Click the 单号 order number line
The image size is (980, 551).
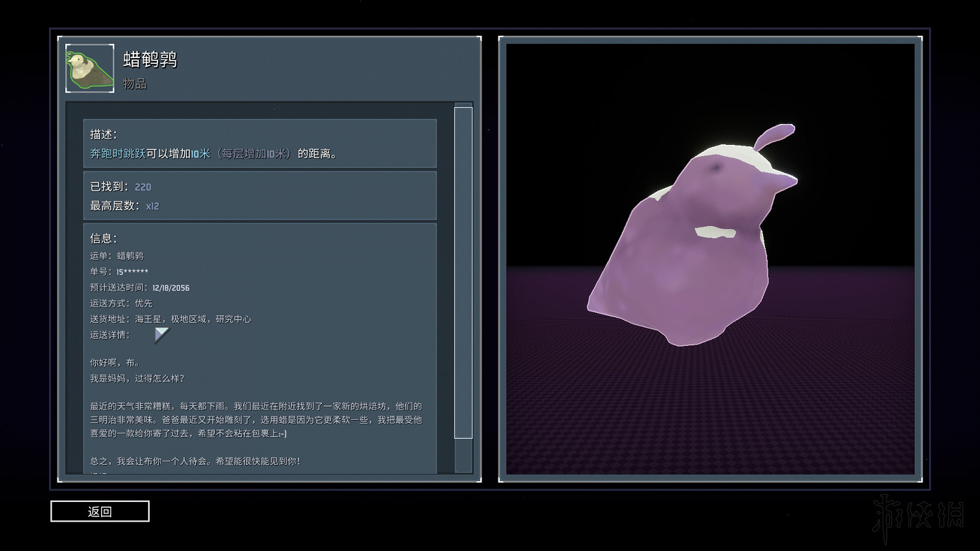[x=119, y=272]
